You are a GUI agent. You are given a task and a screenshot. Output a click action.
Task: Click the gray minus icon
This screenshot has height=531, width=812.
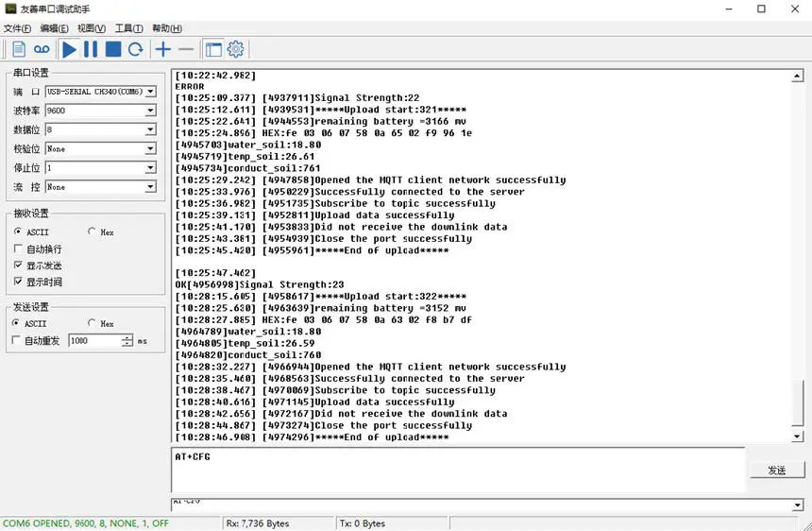[x=186, y=49]
